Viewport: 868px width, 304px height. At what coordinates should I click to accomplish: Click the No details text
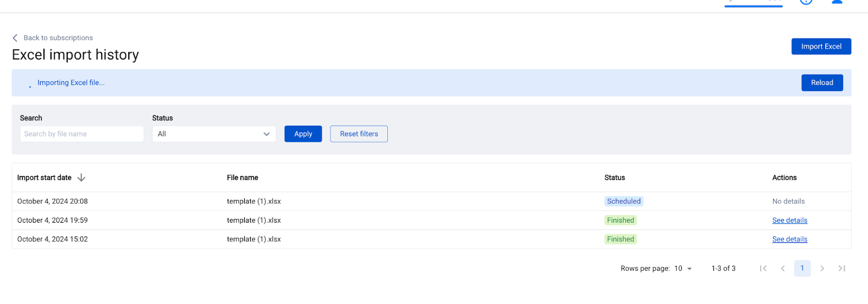coord(788,202)
